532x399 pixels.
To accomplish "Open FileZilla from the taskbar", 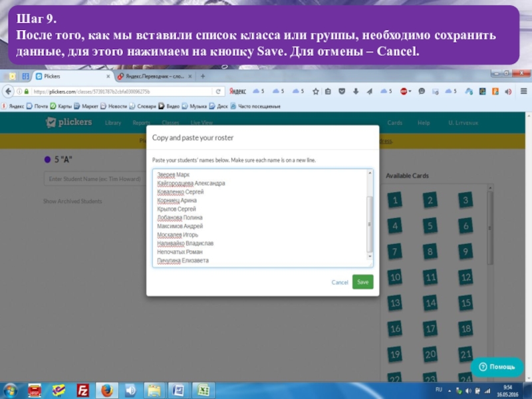I will pos(82,390).
